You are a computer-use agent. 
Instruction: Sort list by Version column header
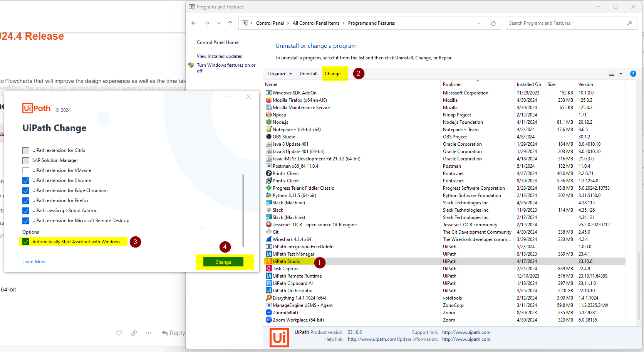[x=586, y=84]
